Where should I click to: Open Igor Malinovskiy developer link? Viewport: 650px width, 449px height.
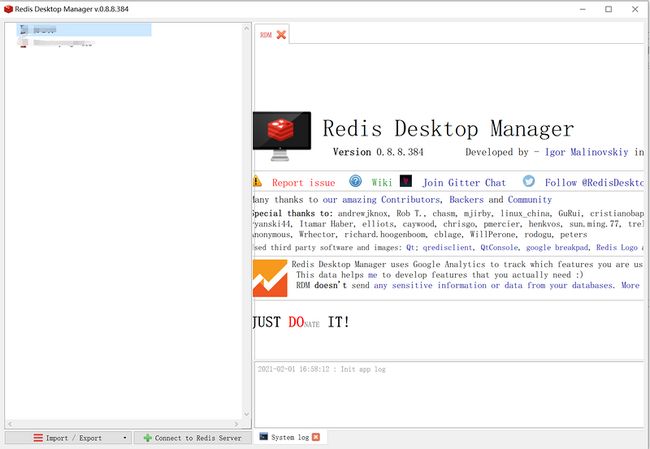coord(587,152)
